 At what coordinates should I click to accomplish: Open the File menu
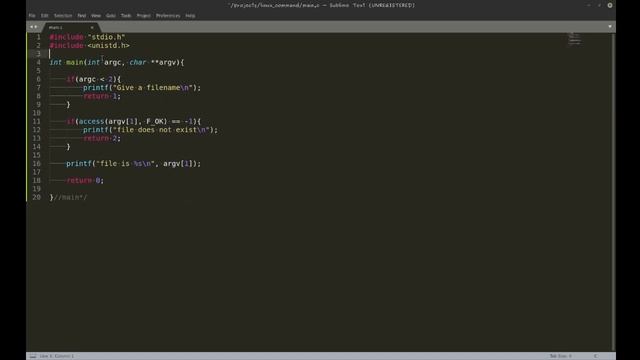click(32, 16)
